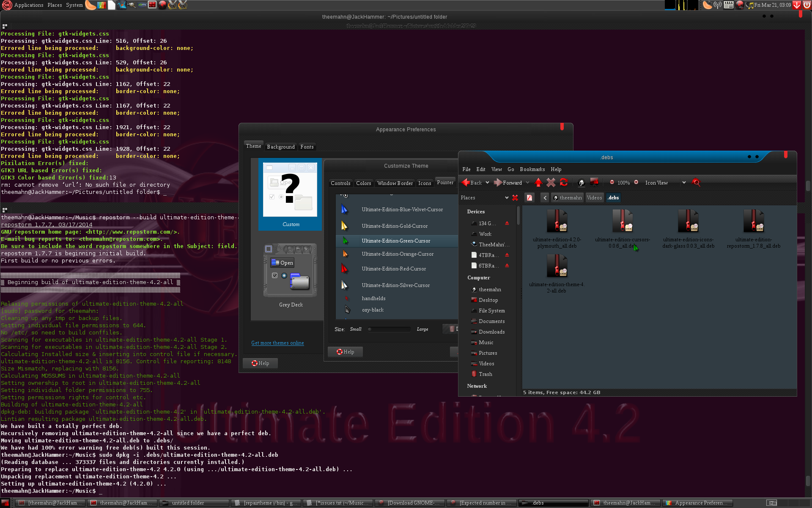Viewport: 812px width, 508px height.
Task: Open View menu in .debs window
Action: pos(497,169)
